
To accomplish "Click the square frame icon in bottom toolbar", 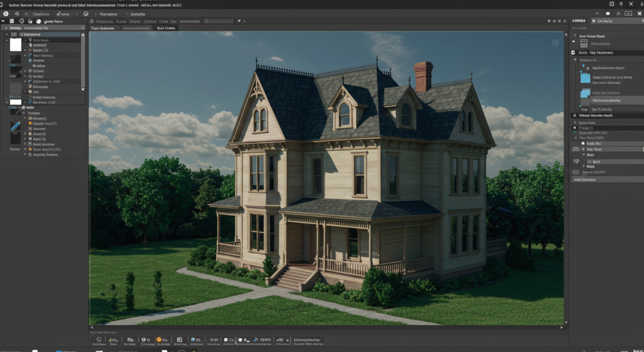I will click(x=179, y=340).
